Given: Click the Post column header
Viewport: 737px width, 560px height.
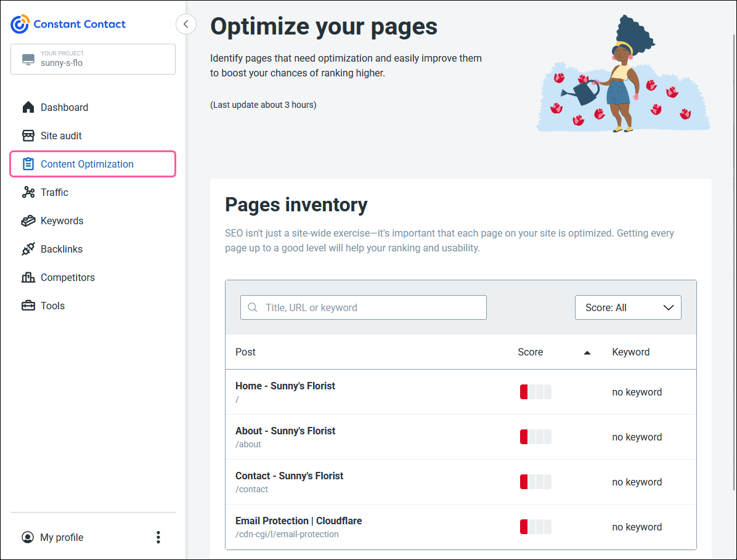Looking at the screenshot, I should coord(245,352).
